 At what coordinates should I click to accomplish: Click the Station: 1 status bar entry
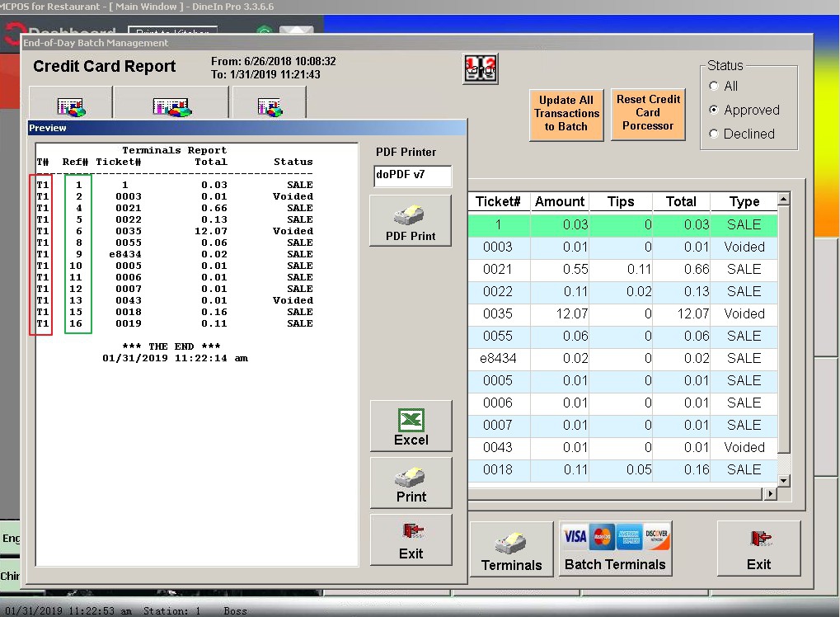171,611
